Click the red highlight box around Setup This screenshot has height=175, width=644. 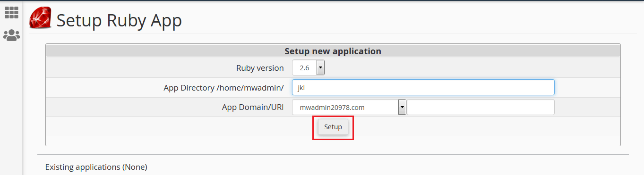[333, 128]
